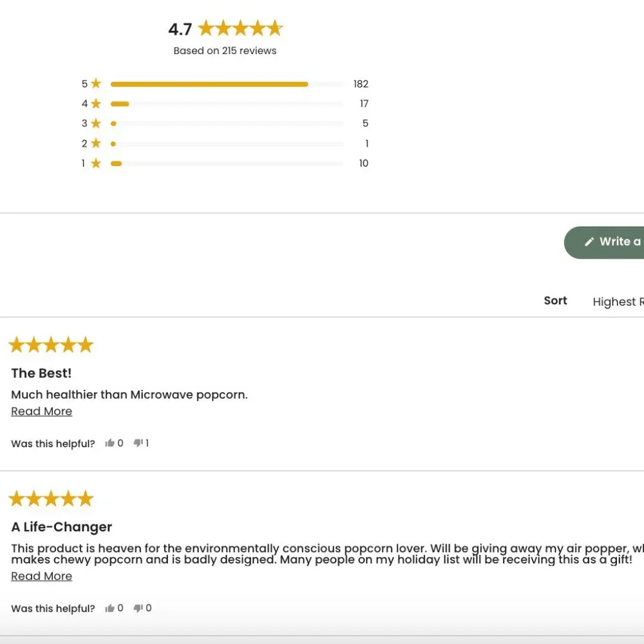Downvote the 'A Life-Changer' review
644x644 pixels.
[138, 608]
